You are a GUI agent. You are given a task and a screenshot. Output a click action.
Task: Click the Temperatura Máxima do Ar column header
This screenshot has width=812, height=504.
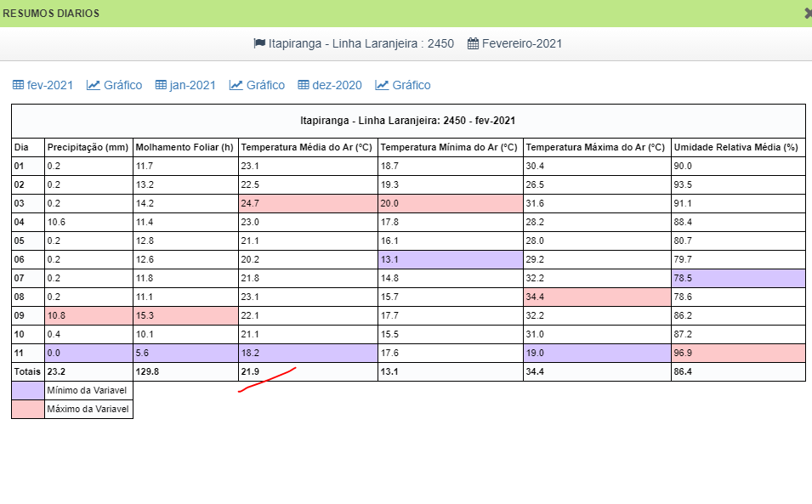595,147
